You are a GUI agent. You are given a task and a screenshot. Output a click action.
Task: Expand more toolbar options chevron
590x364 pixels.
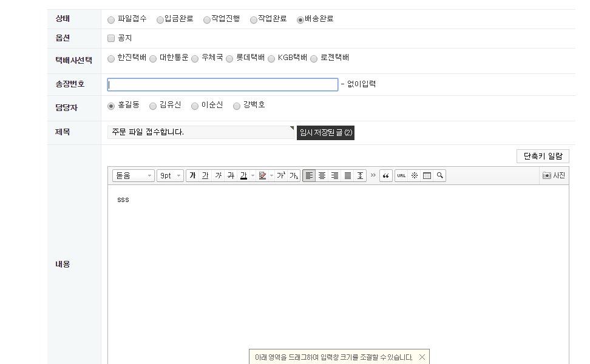[373, 175]
